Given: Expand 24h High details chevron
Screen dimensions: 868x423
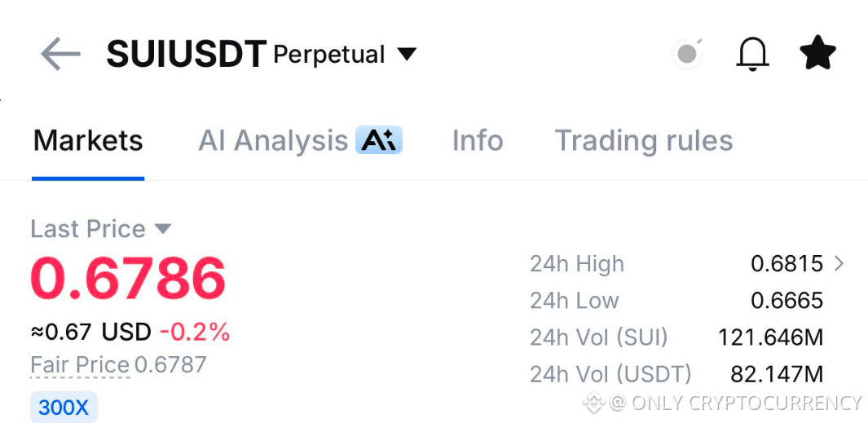Looking at the screenshot, I should pyautogui.click(x=839, y=264).
